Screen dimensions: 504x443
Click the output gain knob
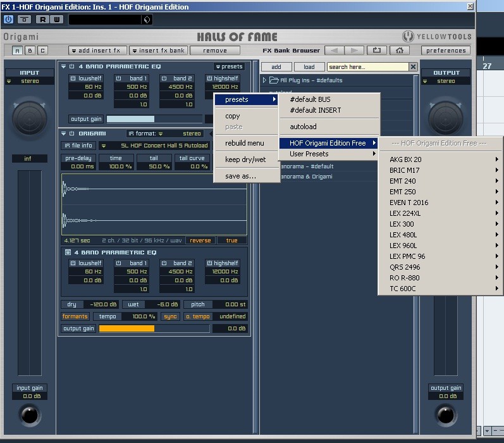[x=446, y=415]
